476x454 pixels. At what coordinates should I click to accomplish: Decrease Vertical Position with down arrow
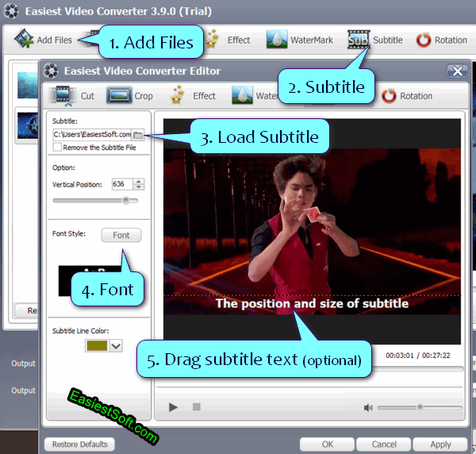pos(139,187)
